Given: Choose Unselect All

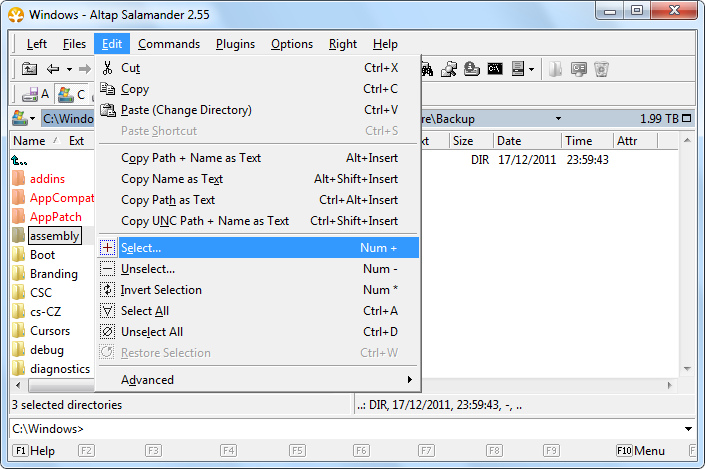Looking at the screenshot, I should 259,332.
